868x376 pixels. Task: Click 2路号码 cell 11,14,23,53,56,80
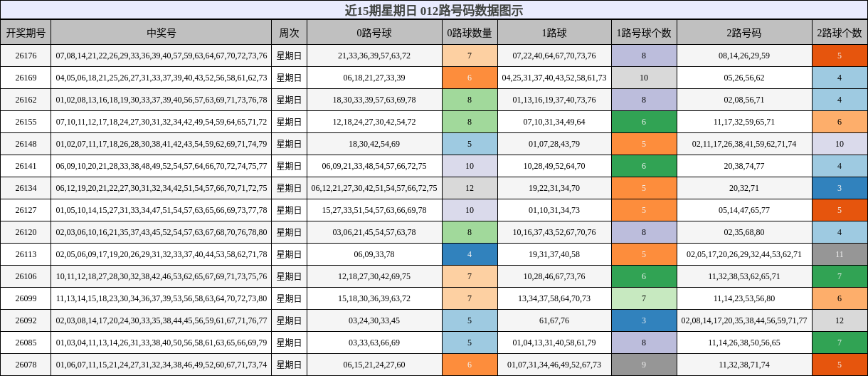point(744,298)
